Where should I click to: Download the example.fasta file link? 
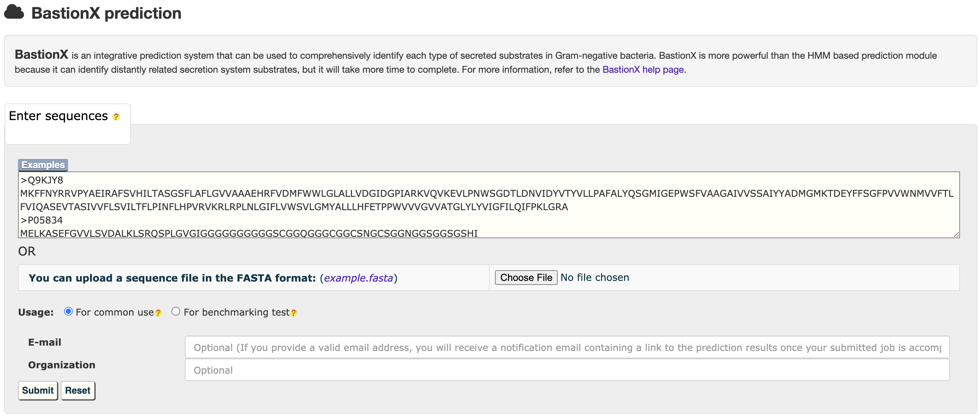(358, 278)
